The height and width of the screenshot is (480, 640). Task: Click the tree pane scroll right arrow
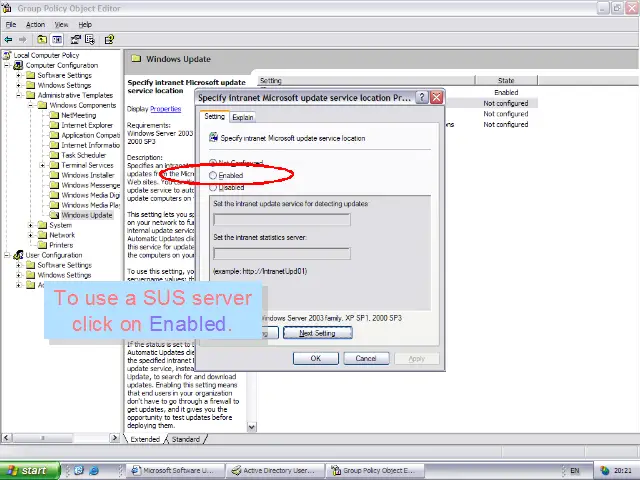click(115, 438)
